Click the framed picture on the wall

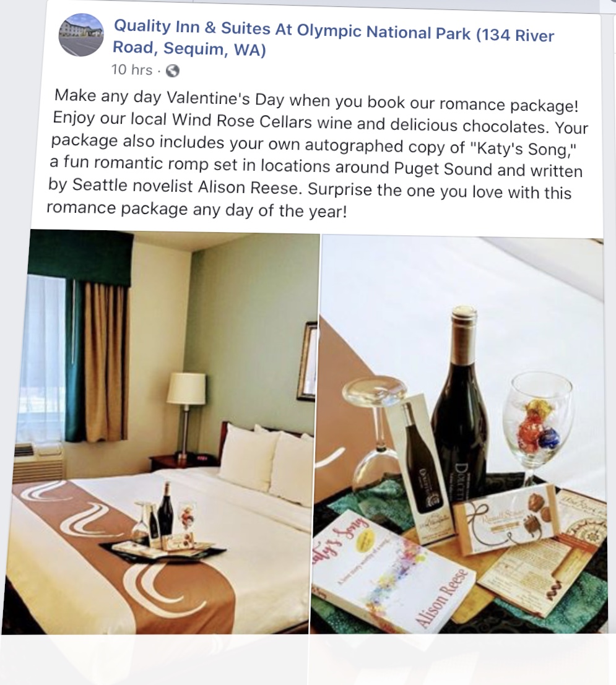pyautogui.click(x=308, y=360)
